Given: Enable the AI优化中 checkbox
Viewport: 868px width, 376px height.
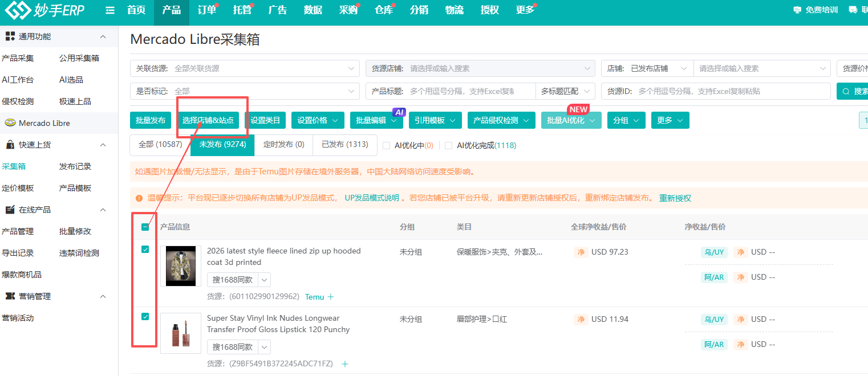Looking at the screenshot, I should [x=387, y=145].
